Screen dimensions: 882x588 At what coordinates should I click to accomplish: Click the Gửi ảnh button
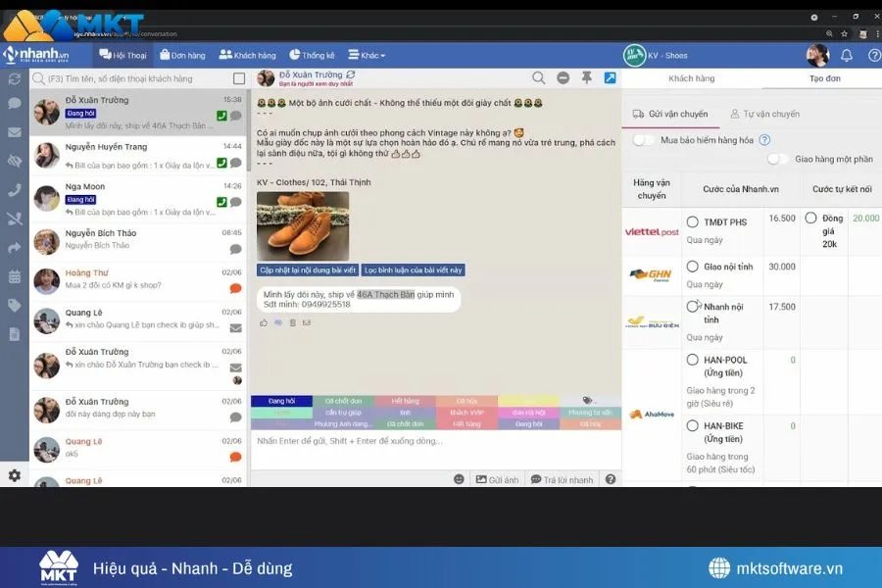[x=495, y=478]
